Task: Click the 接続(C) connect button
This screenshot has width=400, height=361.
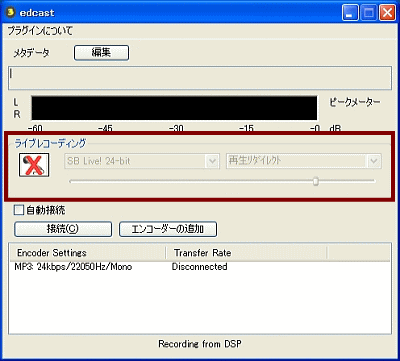Action: coord(63,229)
